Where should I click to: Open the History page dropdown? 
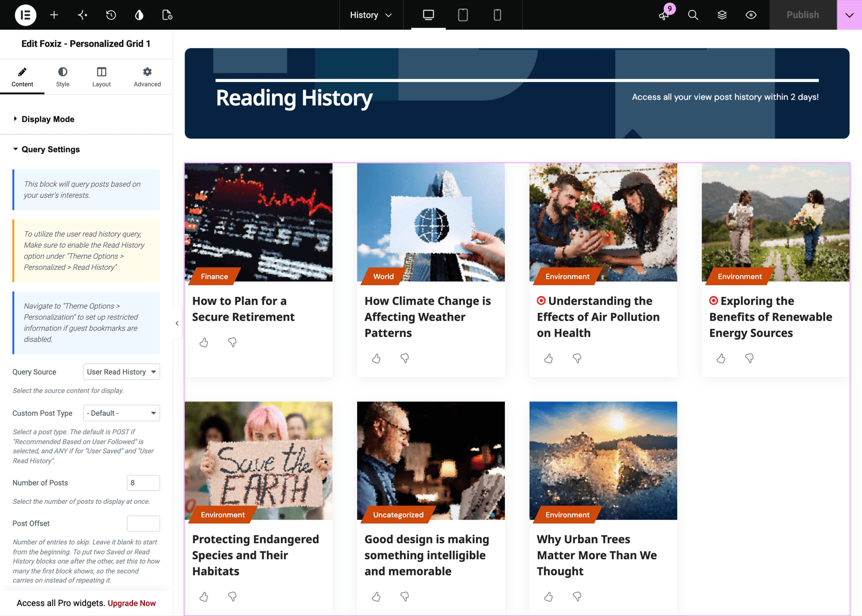coord(371,15)
